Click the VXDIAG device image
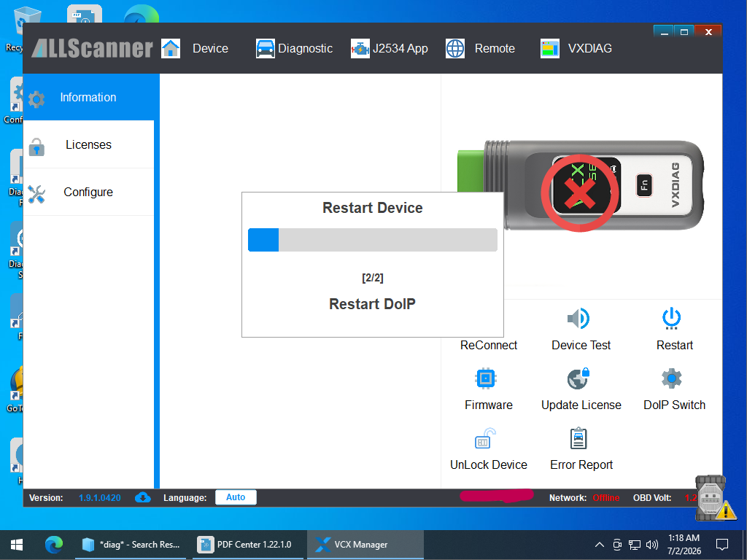 point(580,185)
